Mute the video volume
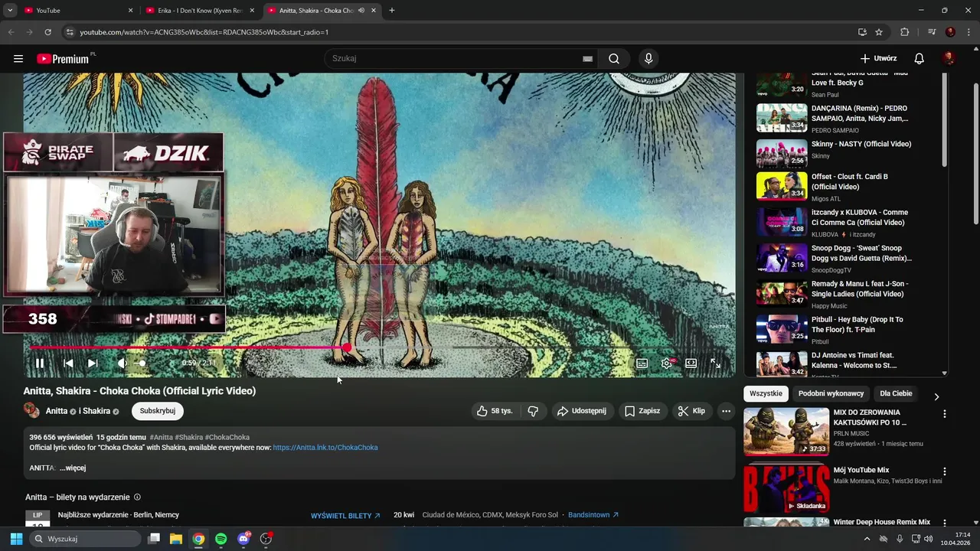The height and width of the screenshot is (551, 980). [x=121, y=364]
